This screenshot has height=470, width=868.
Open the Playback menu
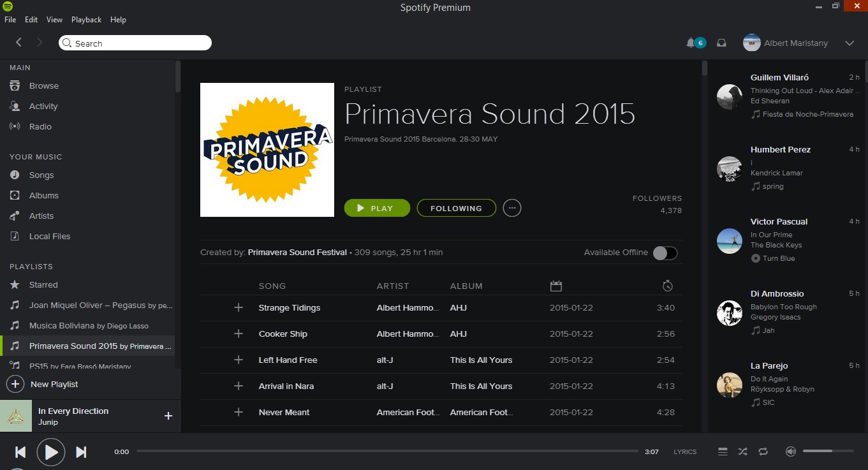87,20
